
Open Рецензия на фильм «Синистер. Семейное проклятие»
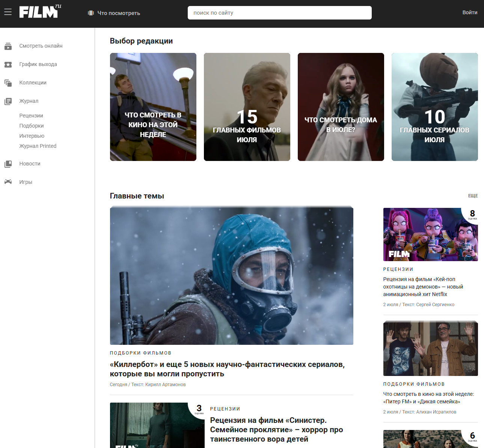tap(276, 430)
